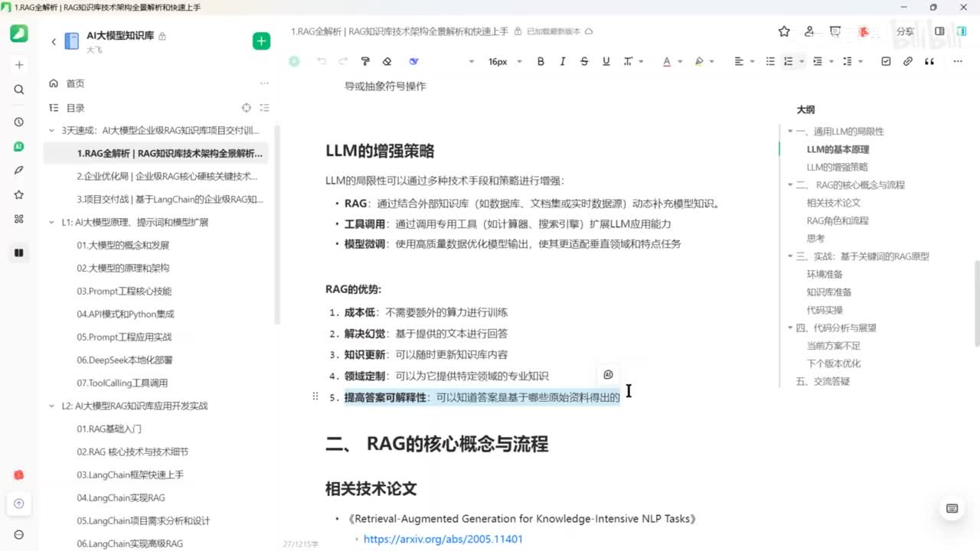Screen dimensions: 980x551
Task: Open numbered list style dropdown arrow
Action: [801, 61]
